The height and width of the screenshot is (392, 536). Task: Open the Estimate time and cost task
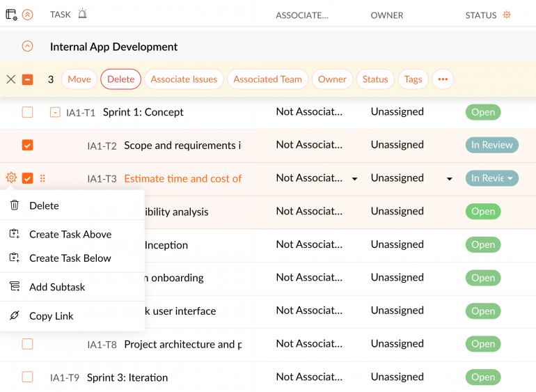click(182, 178)
